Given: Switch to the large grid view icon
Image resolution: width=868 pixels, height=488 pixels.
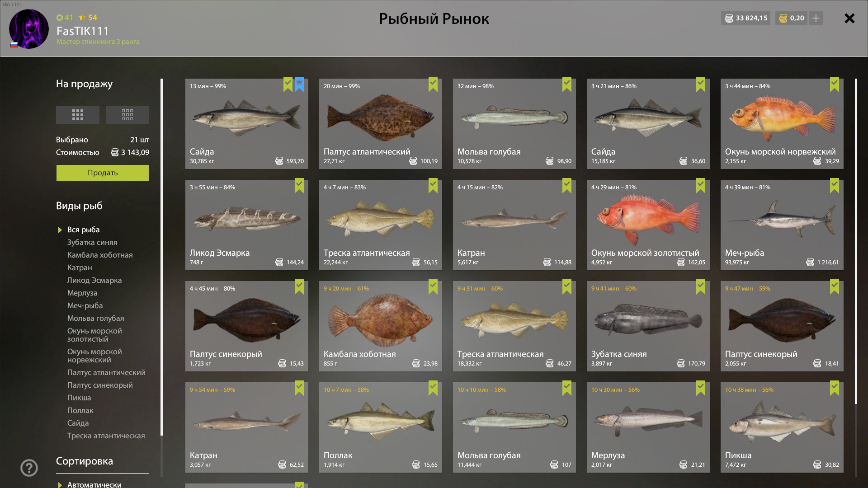Looking at the screenshot, I should coord(78,115).
